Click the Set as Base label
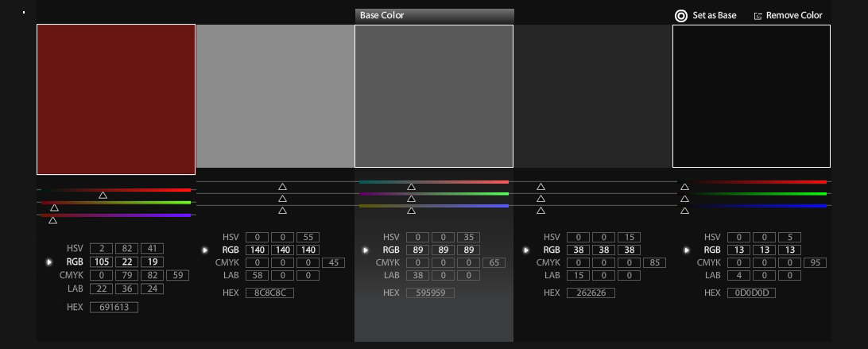Image resolution: width=868 pixels, height=349 pixels. coord(715,16)
